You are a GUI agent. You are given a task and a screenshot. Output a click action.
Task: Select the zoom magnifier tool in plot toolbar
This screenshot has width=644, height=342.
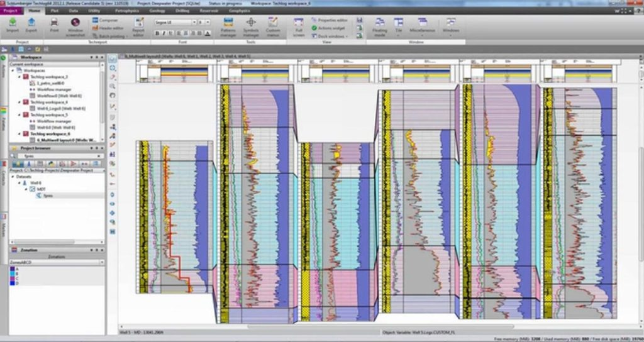click(x=113, y=85)
